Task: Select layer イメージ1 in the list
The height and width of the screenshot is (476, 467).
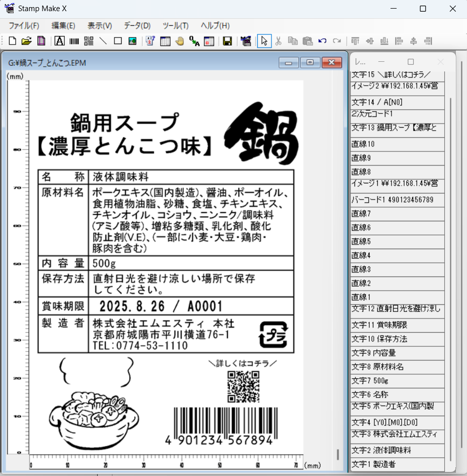Action: tap(397, 186)
